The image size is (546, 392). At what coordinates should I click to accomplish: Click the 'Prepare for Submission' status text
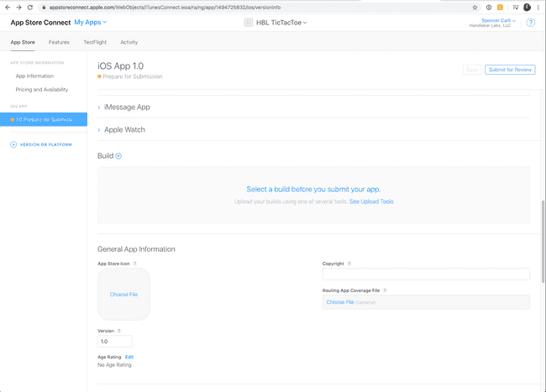coord(133,76)
